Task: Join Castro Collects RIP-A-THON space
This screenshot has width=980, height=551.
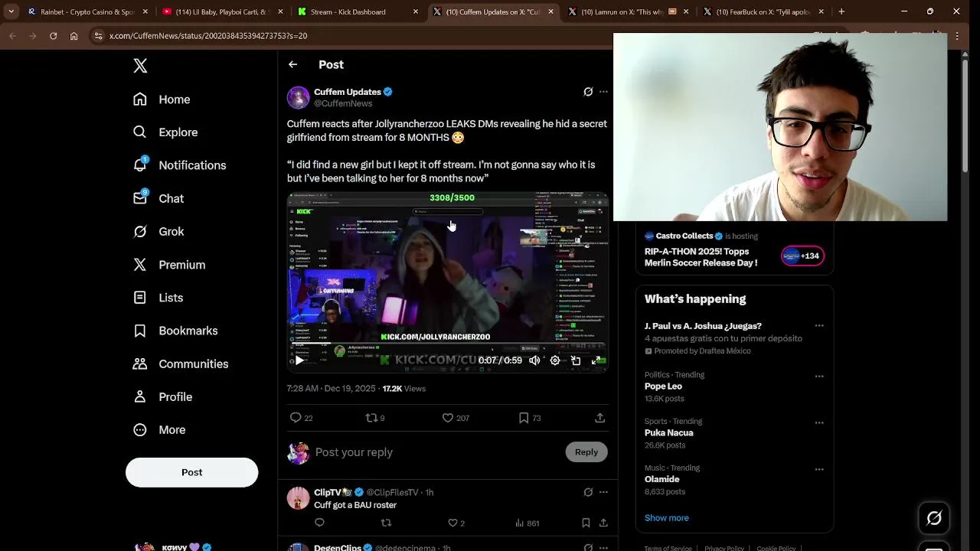Action: (734, 249)
